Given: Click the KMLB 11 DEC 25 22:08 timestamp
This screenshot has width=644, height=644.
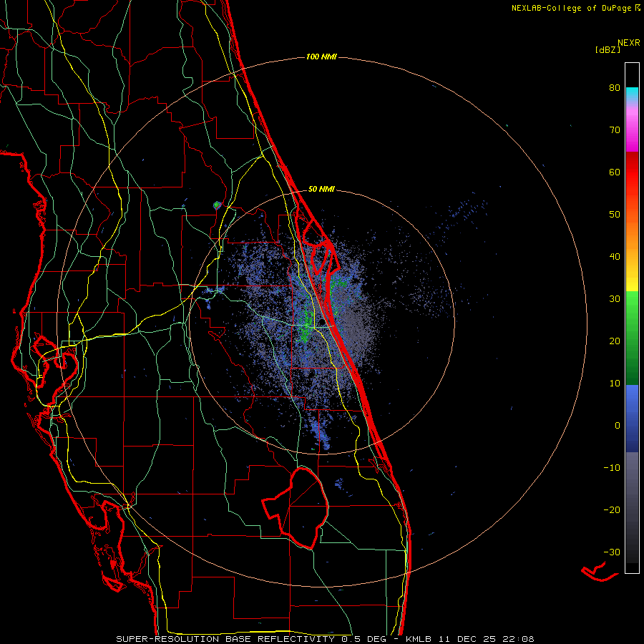Looking at the screenshot, I should [470, 639].
